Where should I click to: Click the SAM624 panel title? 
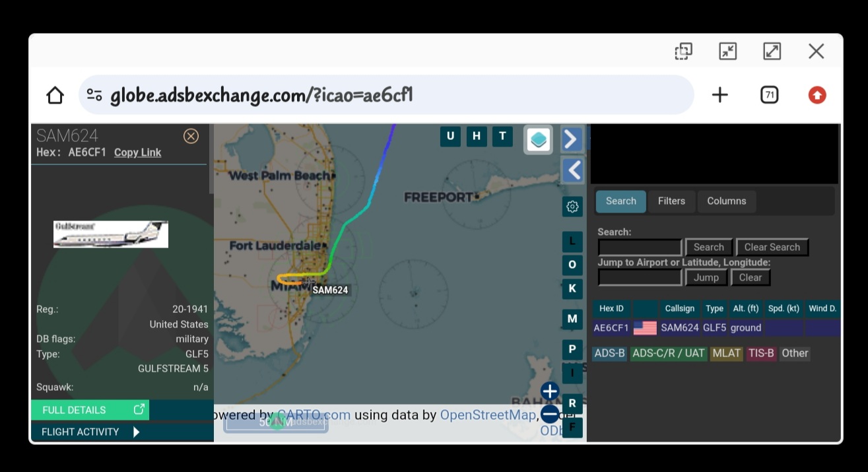pyautogui.click(x=67, y=136)
